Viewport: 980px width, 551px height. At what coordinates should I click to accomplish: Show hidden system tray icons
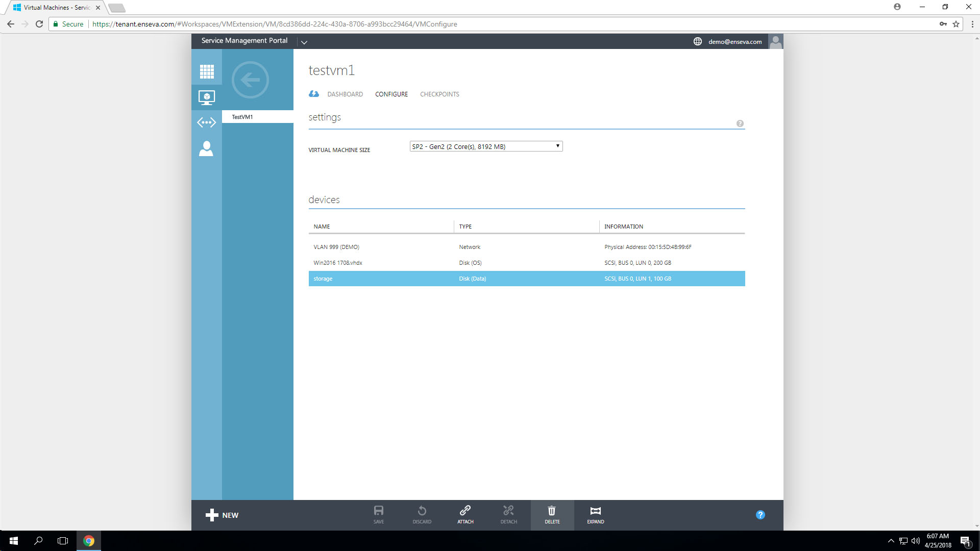[x=891, y=541]
